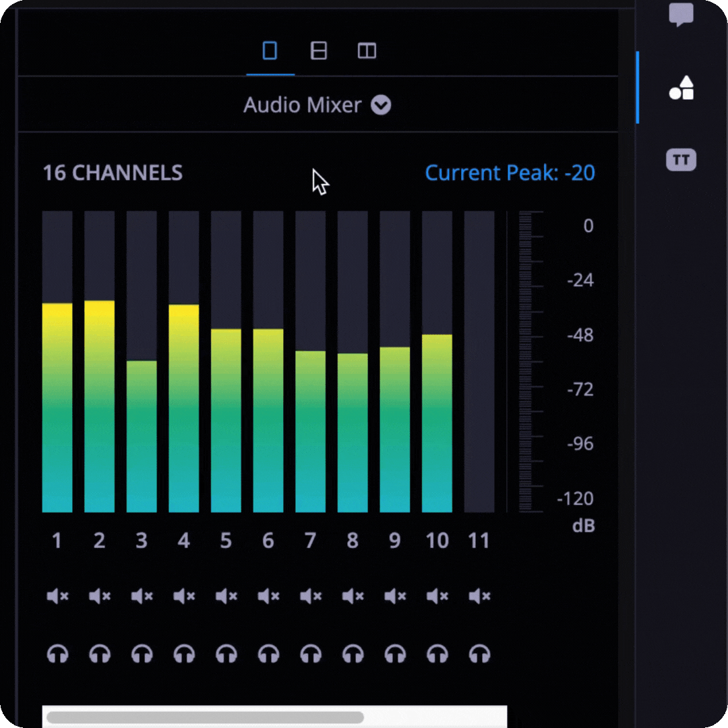Viewport: 728px width, 728px height.
Task: Click the horizontal channel scrollbar thumb
Action: [205, 717]
